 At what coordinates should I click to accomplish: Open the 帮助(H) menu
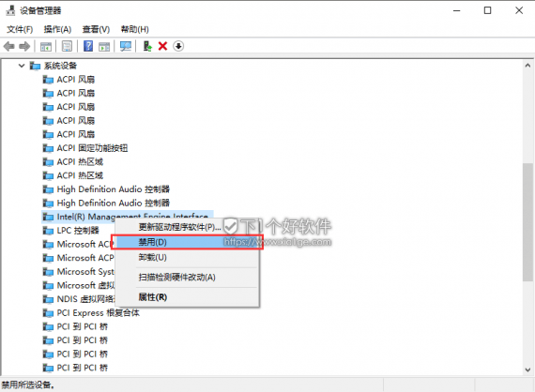(135, 29)
